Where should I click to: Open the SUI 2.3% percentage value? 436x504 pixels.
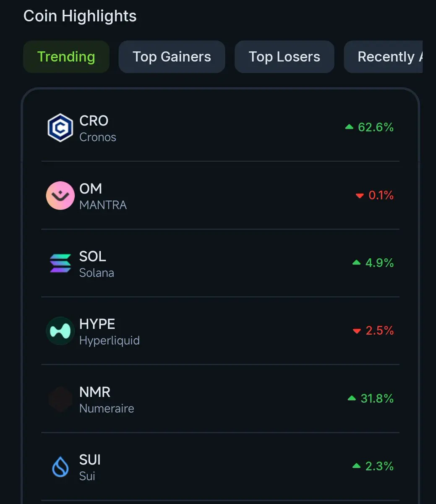click(x=379, y=466)
